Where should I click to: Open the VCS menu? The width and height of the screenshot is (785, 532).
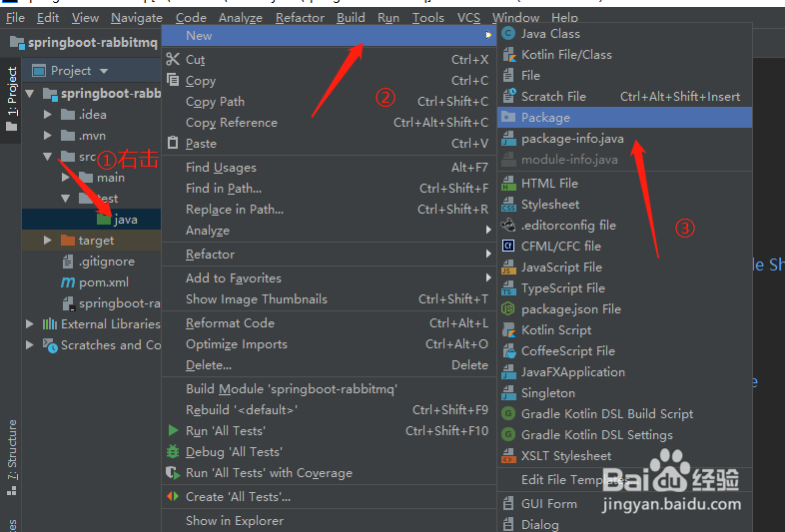[x=468, y=18]
